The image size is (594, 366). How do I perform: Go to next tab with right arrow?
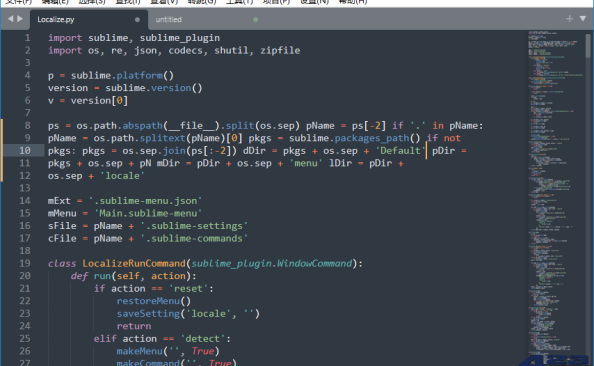pos(20,19)
